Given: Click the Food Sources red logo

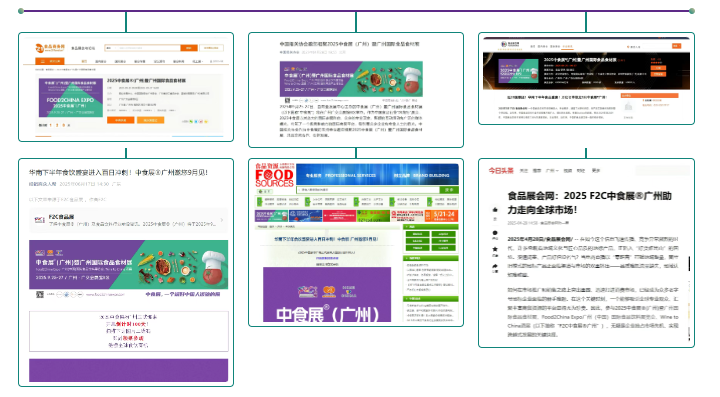Looking at the screenshot, I should (x=274, y=175).
